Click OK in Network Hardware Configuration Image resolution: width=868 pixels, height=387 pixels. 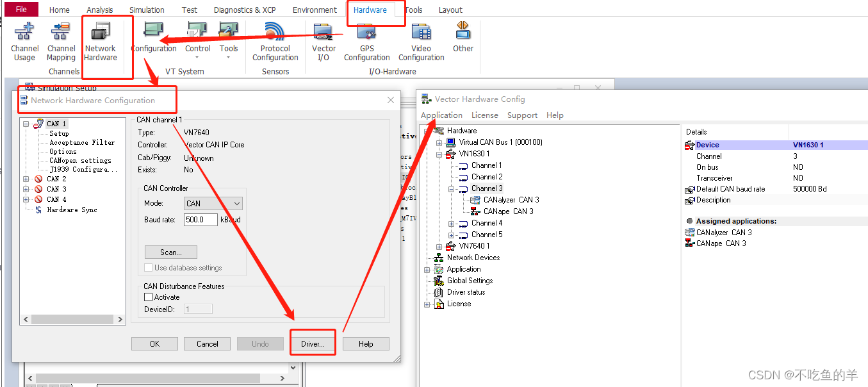[x=154, y=344]
